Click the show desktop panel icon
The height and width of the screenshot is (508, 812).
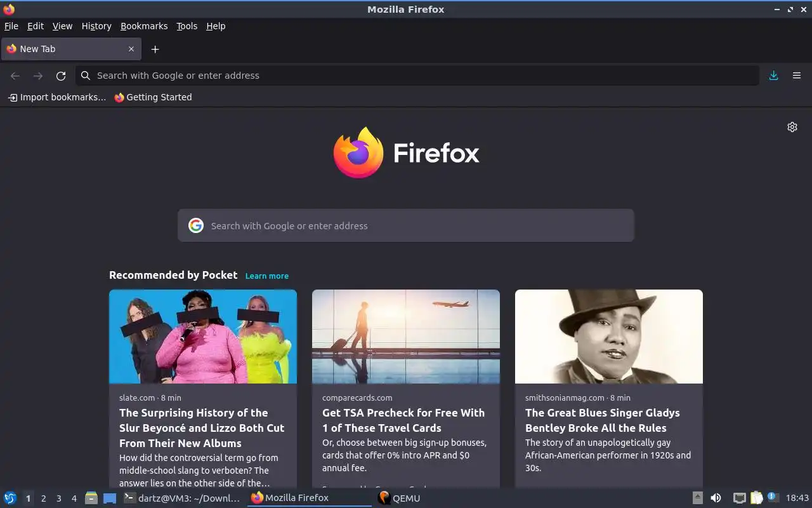[110, 498]
